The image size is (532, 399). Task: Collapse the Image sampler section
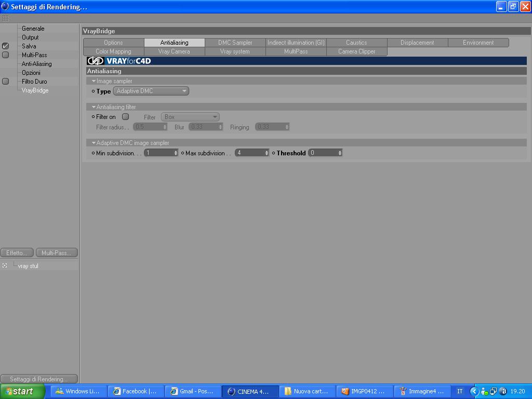[x=94, y=81]
